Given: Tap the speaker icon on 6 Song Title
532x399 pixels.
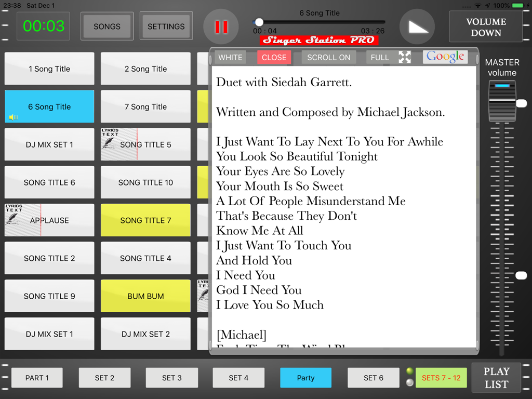Looking at the screenshot, I should point(12,117).
